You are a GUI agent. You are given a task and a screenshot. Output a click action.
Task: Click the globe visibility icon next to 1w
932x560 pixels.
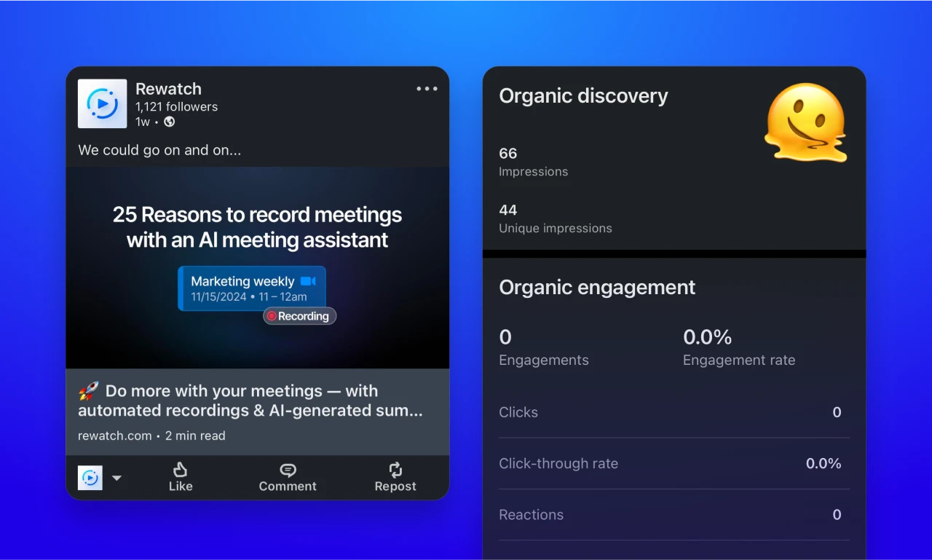(170, 122)
